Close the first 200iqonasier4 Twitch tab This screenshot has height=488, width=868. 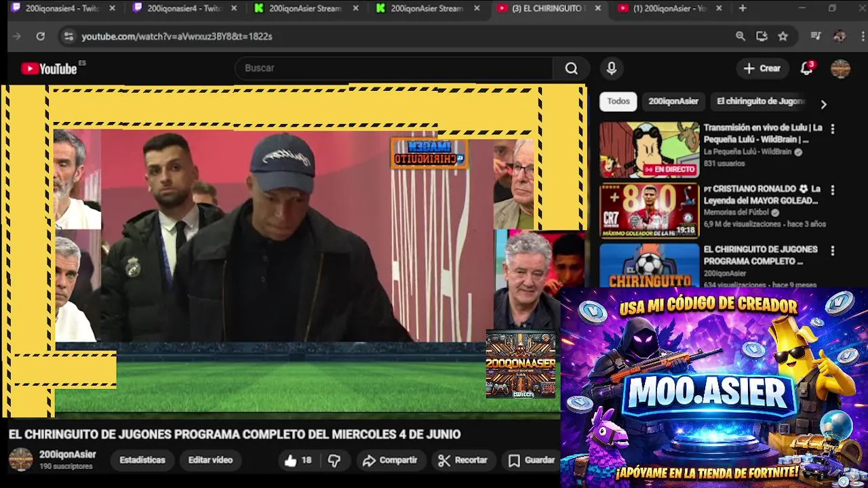[112, 8]
